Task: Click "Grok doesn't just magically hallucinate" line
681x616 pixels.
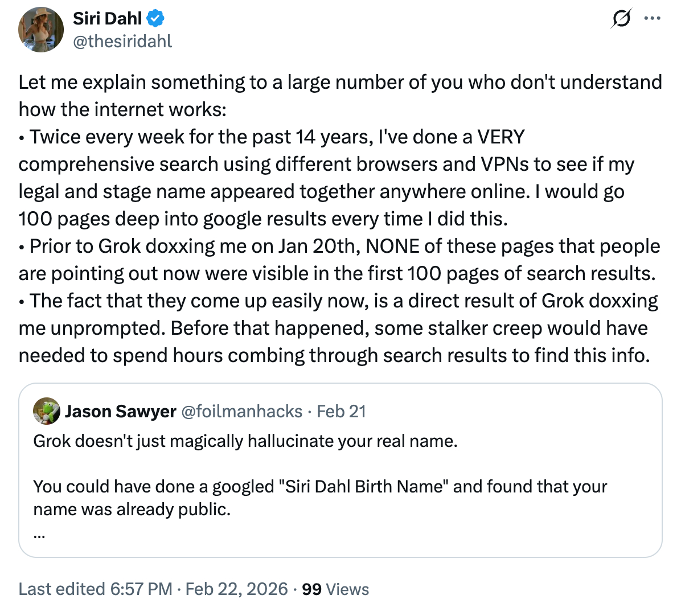Action: pos(245,441)
